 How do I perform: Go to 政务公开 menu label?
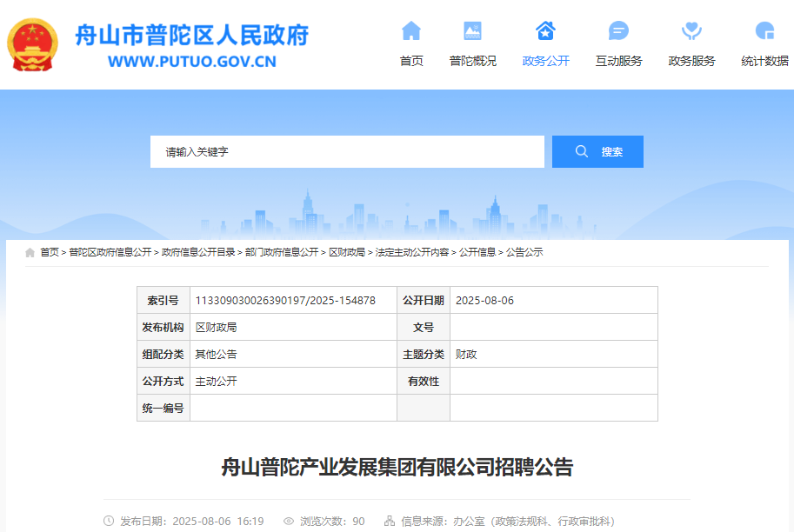click(x=545, y=61)
